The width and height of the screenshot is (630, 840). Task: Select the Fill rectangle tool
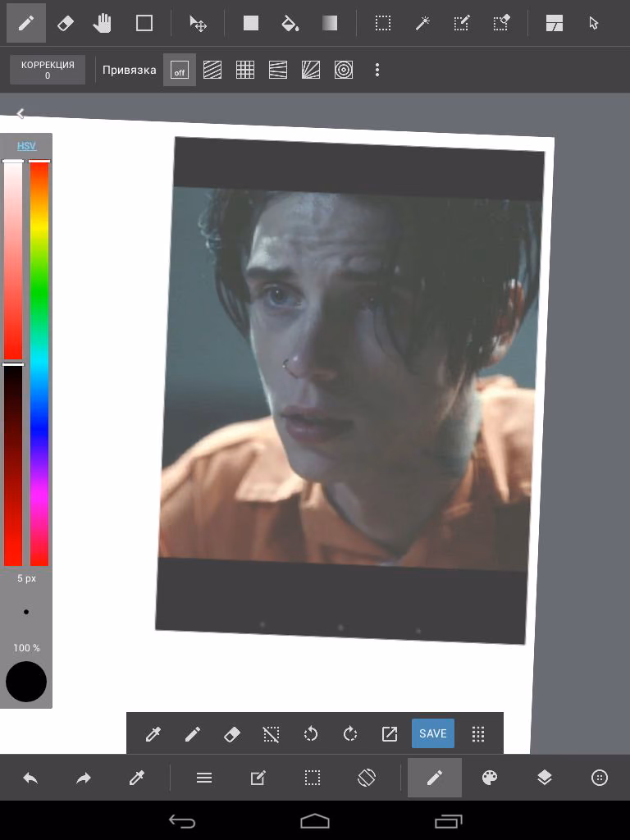[251, 23]
